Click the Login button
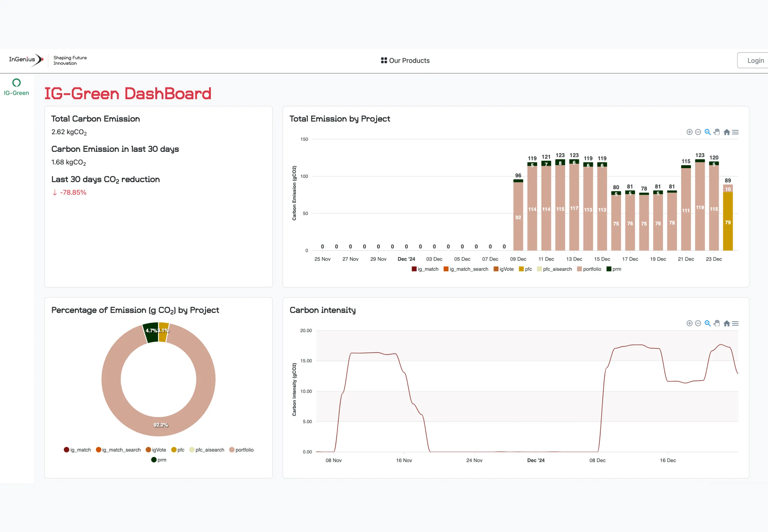The image size is (768, 532). pos(755,60)
